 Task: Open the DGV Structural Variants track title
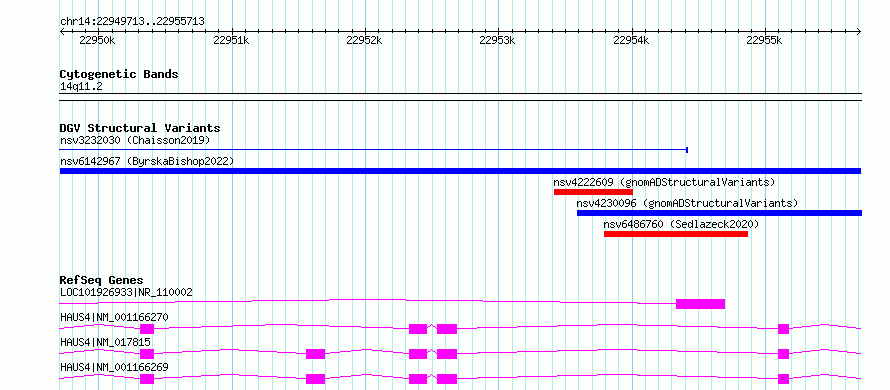[x=140, y=128]
